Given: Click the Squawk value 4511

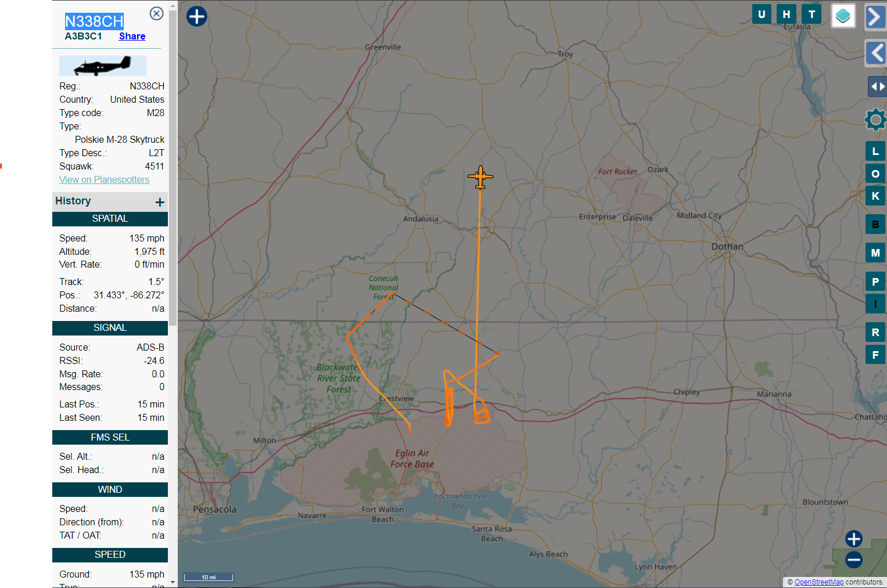Looking at the screenshot, I should [x=155, y=166].
